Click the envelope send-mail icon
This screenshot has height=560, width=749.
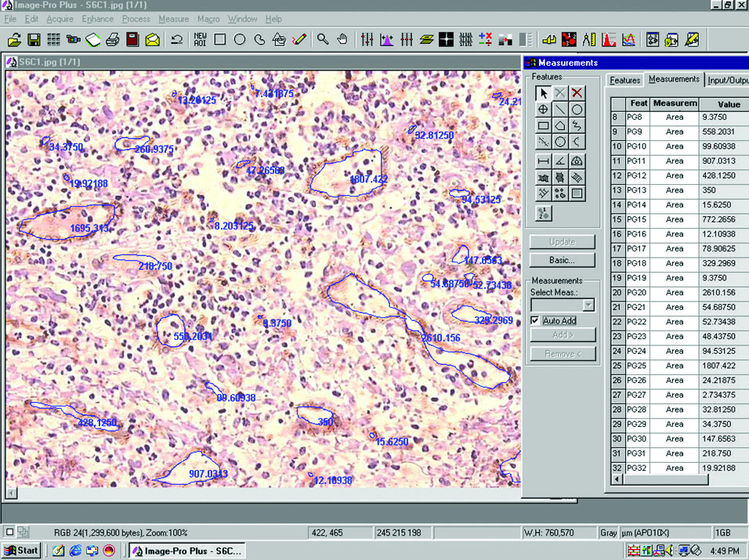(152, 40)
